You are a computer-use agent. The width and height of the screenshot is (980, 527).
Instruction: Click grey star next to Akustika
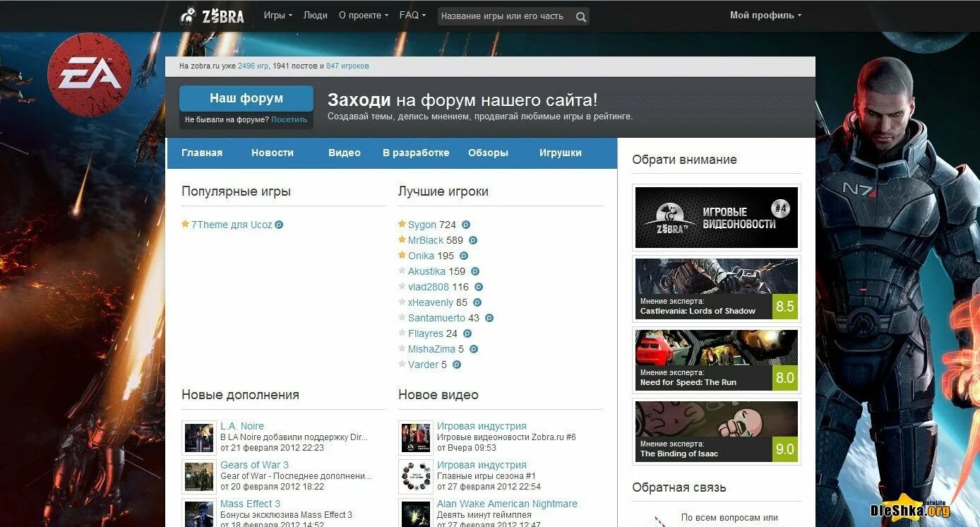point(402,271)
